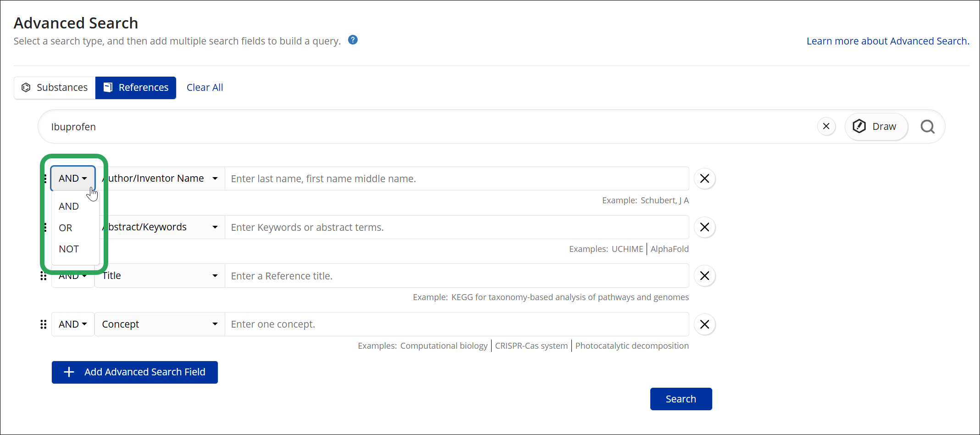Switch to the Substances search type
This screenshot has height=435, width=980.
(55, 88)
